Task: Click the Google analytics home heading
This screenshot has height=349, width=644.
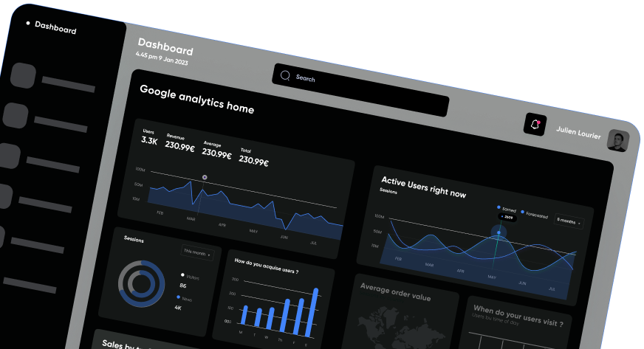Action: click(196, 99)
